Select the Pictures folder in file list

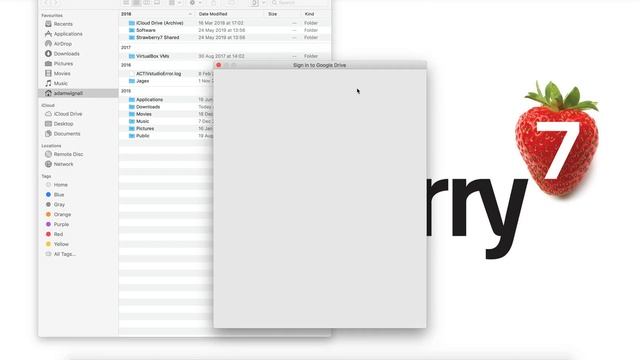click(145, 129)
